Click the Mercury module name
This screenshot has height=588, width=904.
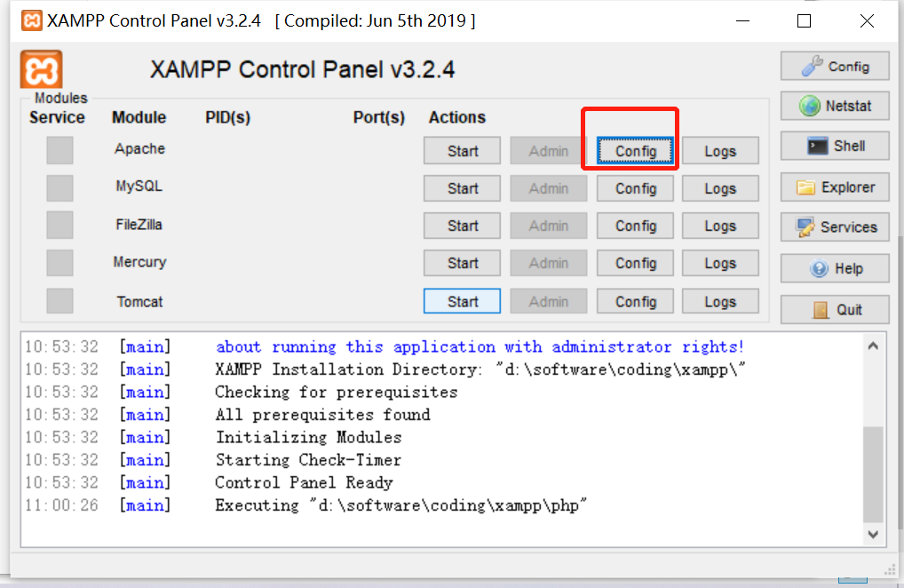click(x=139, y=262)
